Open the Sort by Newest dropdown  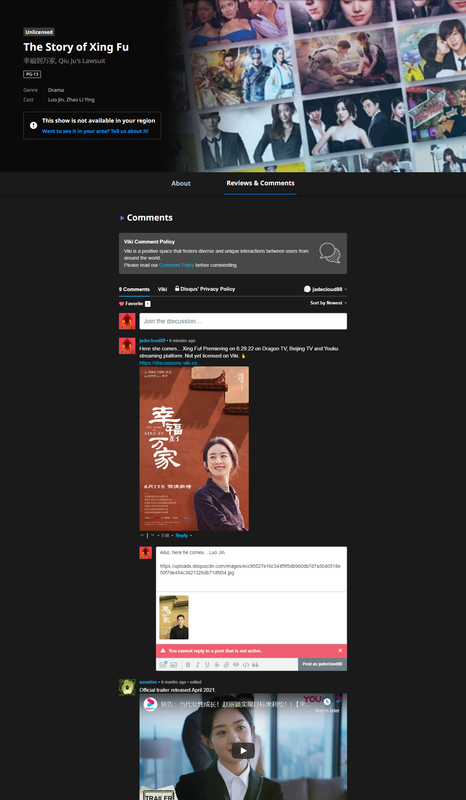click(328, 303)
